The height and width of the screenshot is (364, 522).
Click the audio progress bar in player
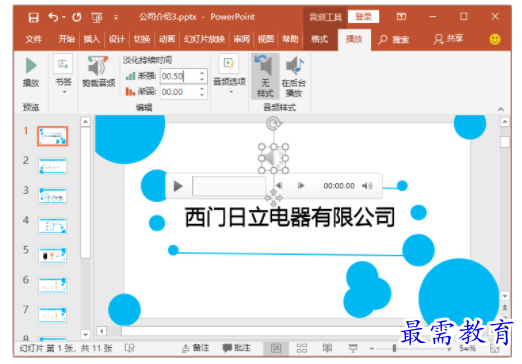point(229,186)
